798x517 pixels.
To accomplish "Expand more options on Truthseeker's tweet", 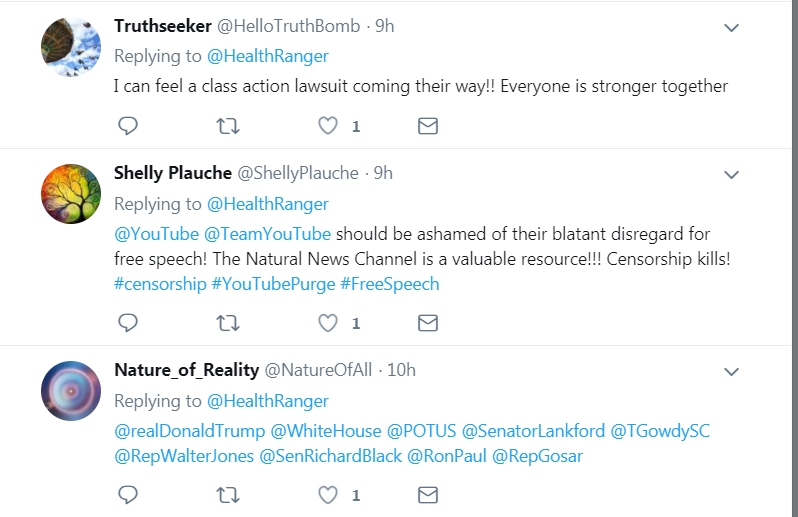I will [x=731, y=27].
